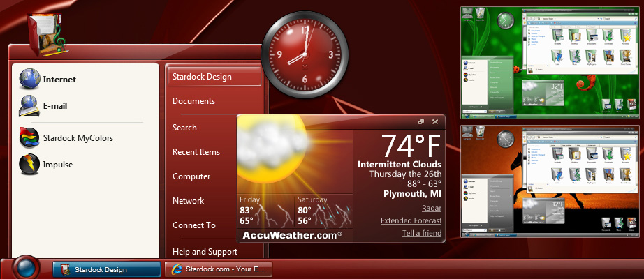Open the Internet globe icon

coord(29,80)
